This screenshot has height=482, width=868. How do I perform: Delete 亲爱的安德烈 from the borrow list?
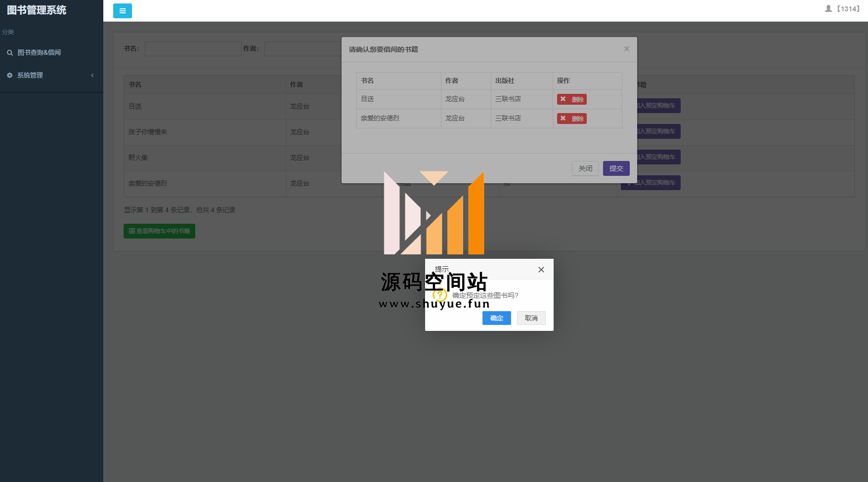tap(572, 119)
